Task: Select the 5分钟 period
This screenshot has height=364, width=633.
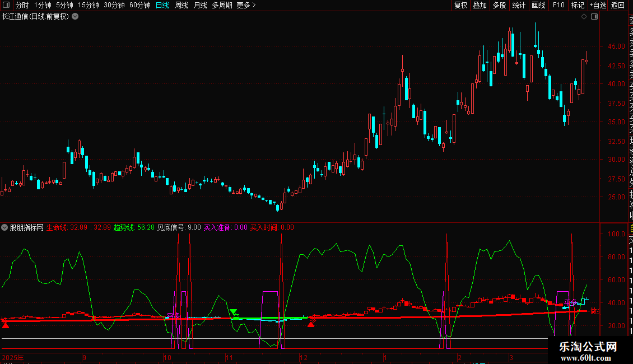Action: [x=64, y=5]
